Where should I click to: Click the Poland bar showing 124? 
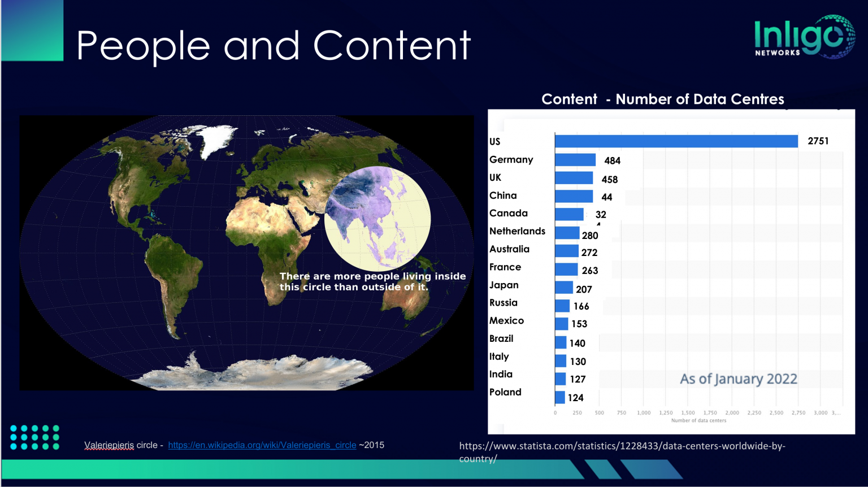pyautogui.click(x=560, y=398)
